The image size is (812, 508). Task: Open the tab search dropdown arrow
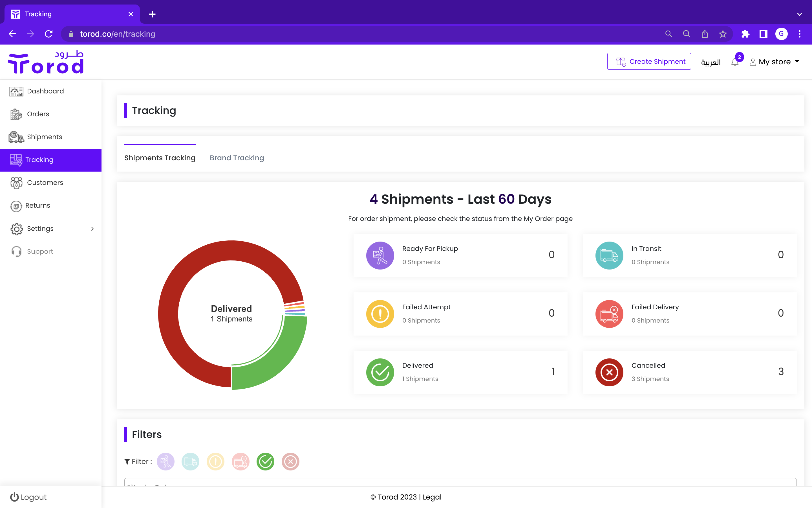[x=800, y=14]
